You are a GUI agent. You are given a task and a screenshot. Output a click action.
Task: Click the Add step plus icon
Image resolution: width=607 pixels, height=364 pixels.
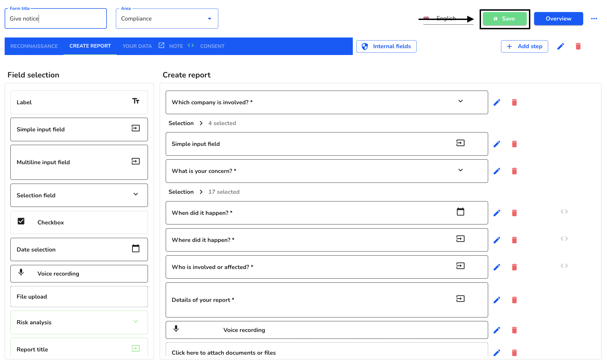(509, 46)
